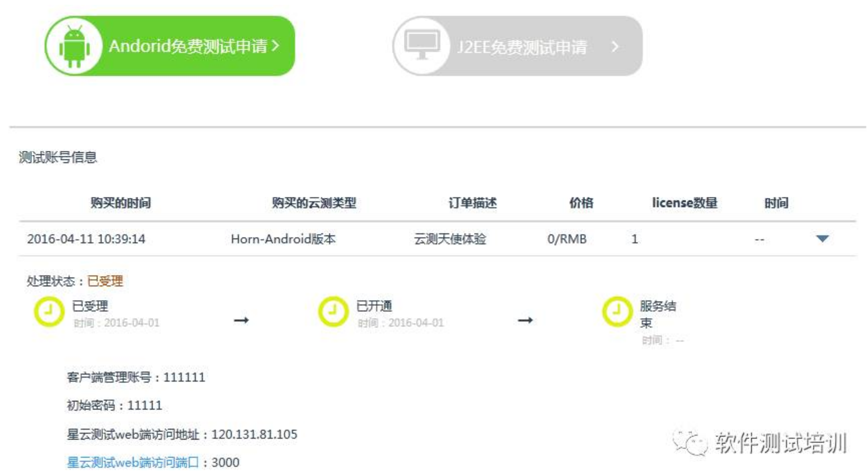Click chevron on Andorid免费测试申请 button
Image resolution: width=868 pixels, height=475 pixels.
click(275, 46)
